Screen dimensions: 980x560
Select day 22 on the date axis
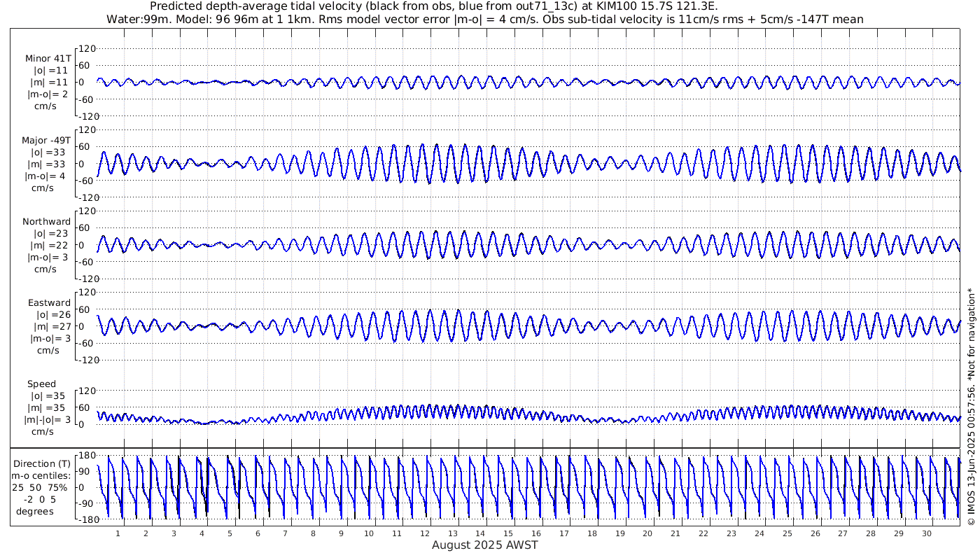point(703,533)
